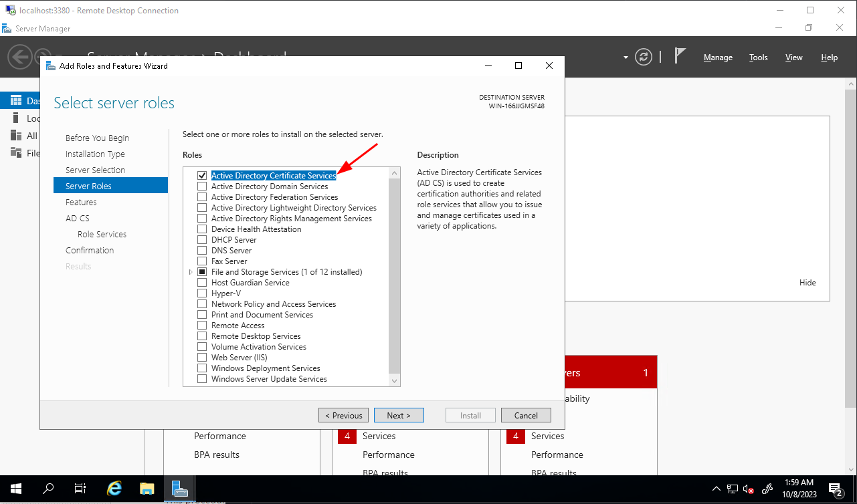Open the dropdown arrow beside refresh icon
Viewport: 857px width, 504px height.
[x=626, y=57]
